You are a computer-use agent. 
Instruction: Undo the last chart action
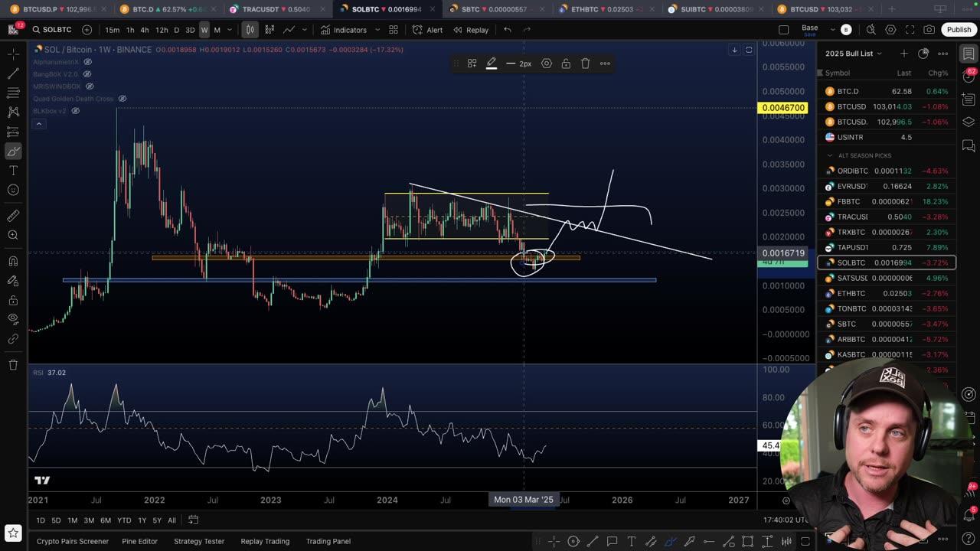point(508,30)
